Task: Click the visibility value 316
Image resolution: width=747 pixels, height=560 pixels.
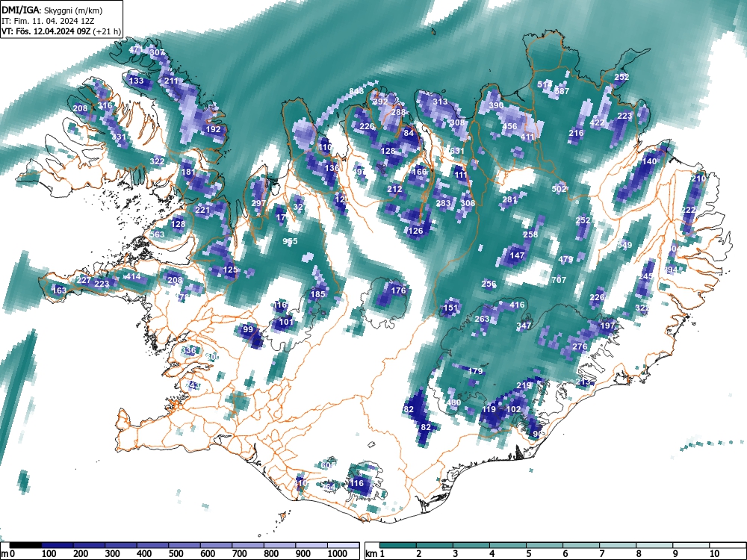Action: click(105, 105)
